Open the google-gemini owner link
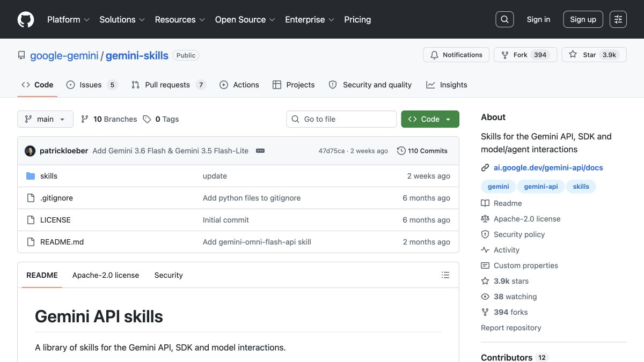Image resolution: width=644 pixels, height=362 pixels. [x=64, y=55]
